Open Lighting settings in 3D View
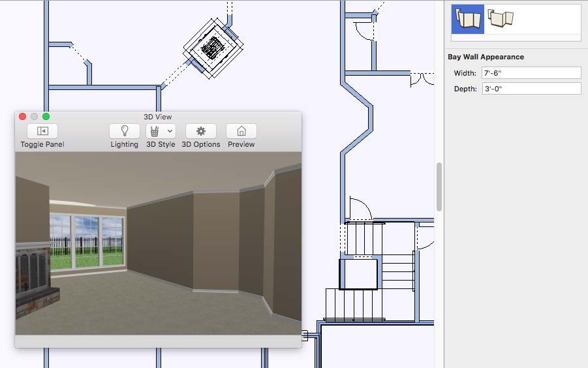This screenshot has height=368, width=588. 125,131
